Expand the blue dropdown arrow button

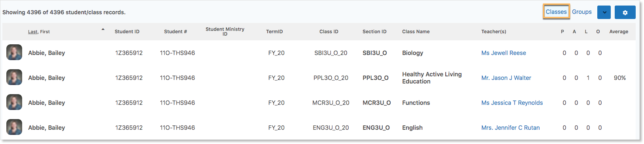click(604, 12)
